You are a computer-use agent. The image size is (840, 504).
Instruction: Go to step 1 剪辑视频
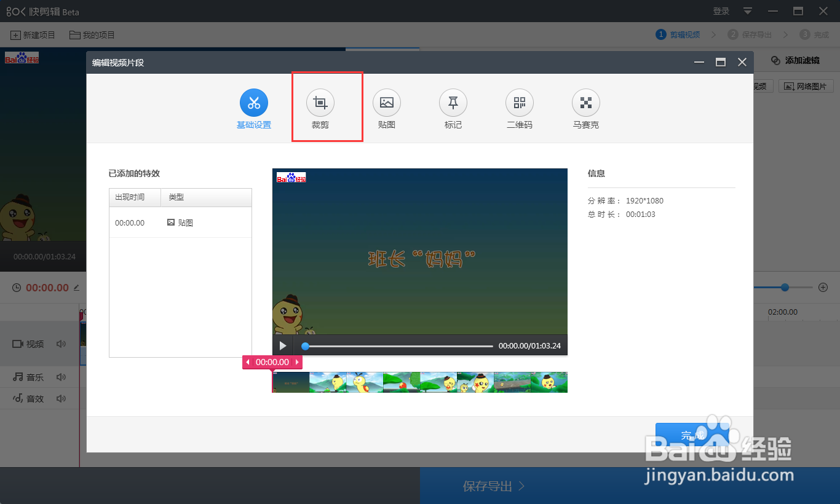(678, 34)
